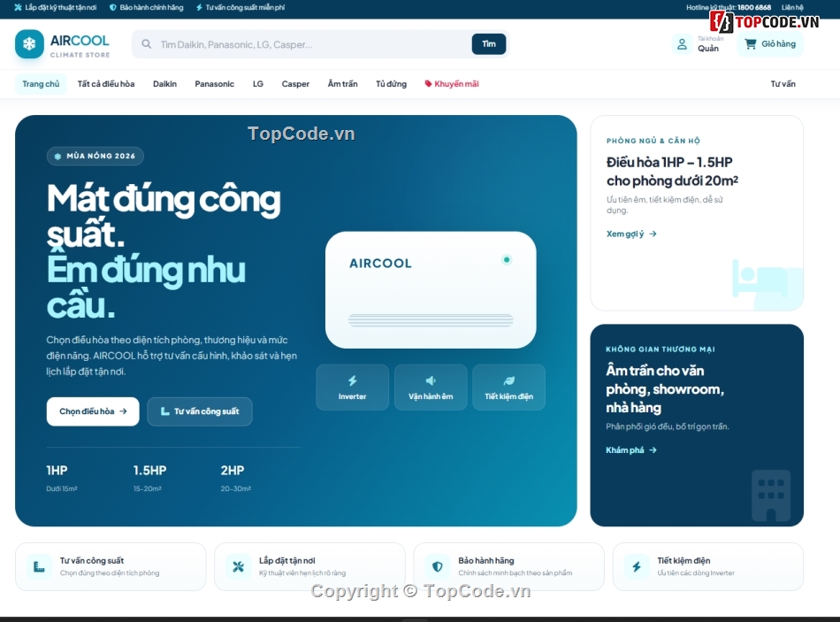Click the Điều hòa 1HP – 1.5HP card heading
Screen dimensions: 840x622
coord(672,172)
